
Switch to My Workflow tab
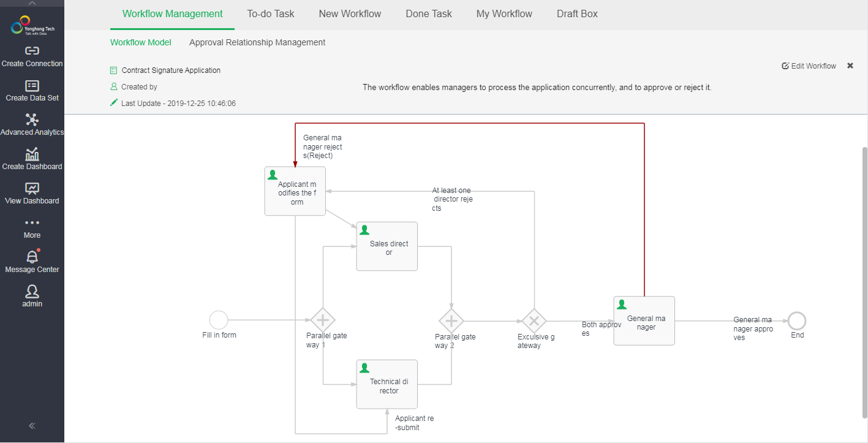coord(504,13)
